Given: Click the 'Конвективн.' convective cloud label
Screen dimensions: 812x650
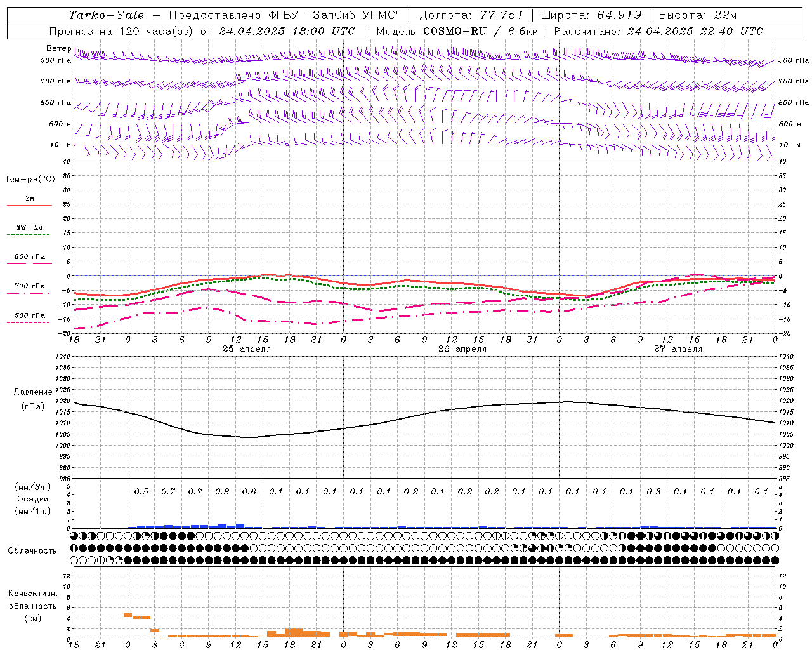Looking at the screenshot, I should click(32, 594).
